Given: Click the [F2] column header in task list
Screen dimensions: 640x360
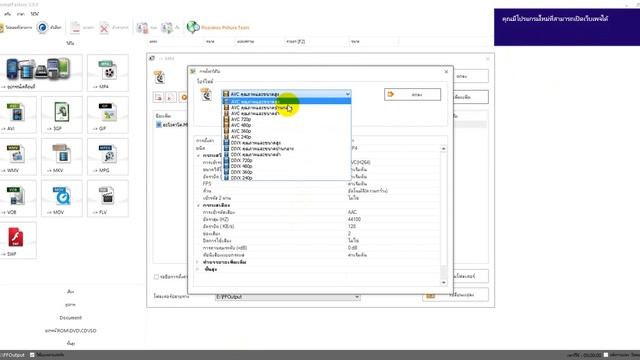Looking at the screenshot, I should pos(296,42).
